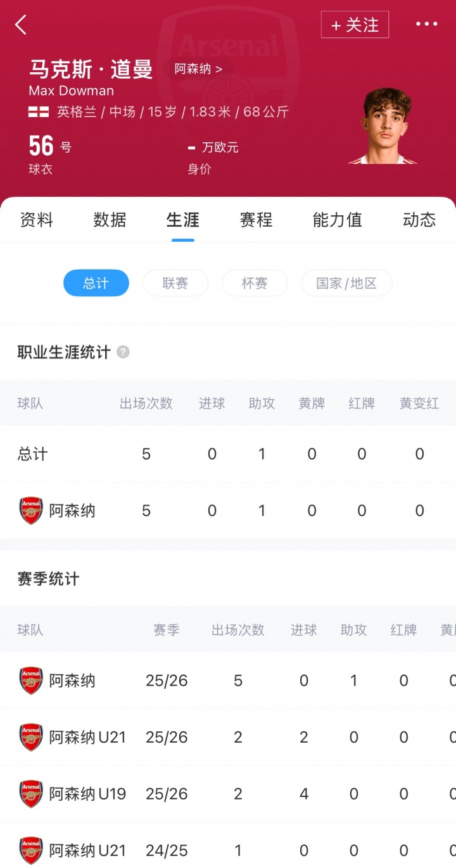Select the 总计 filter pill

pyautogui.click(x=96, y=283)
